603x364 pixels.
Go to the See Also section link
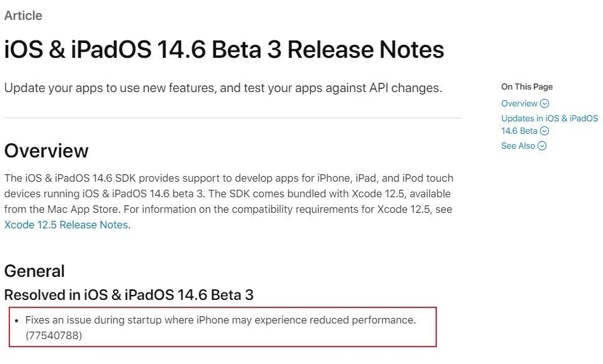518,146
